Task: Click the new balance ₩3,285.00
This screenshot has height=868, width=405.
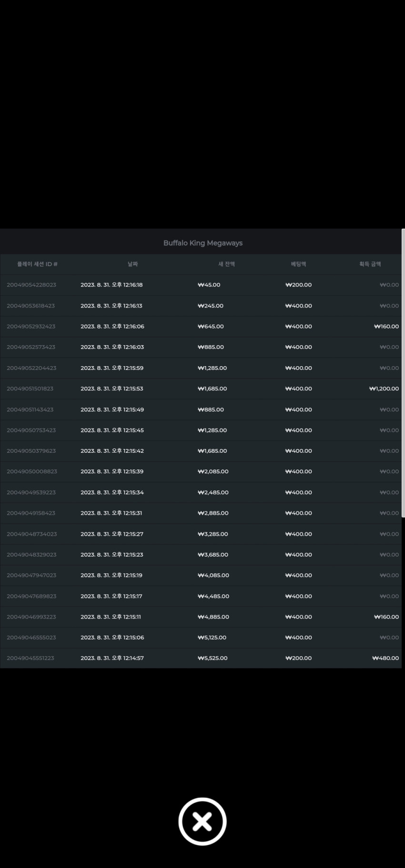Action: [213, 534]
